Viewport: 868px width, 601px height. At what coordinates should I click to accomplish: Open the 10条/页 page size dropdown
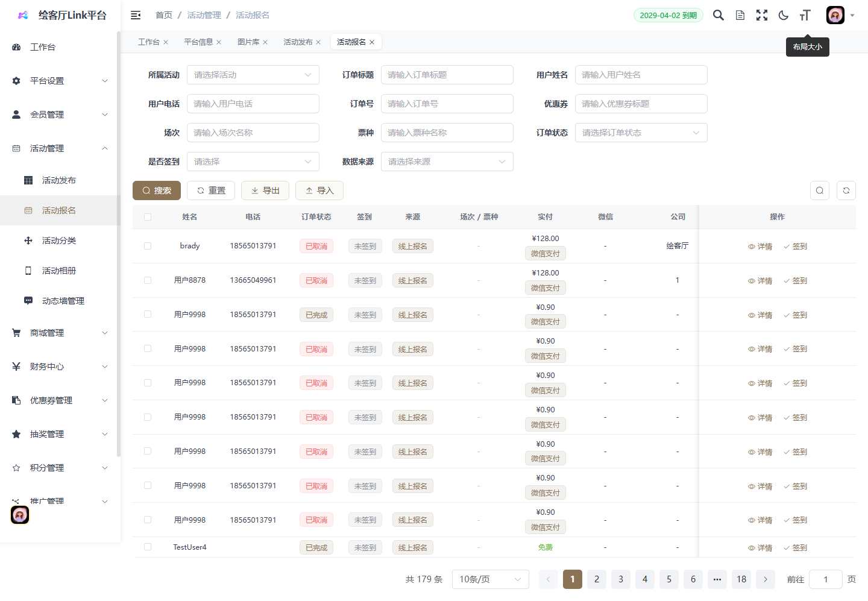[x=491, y=579]
